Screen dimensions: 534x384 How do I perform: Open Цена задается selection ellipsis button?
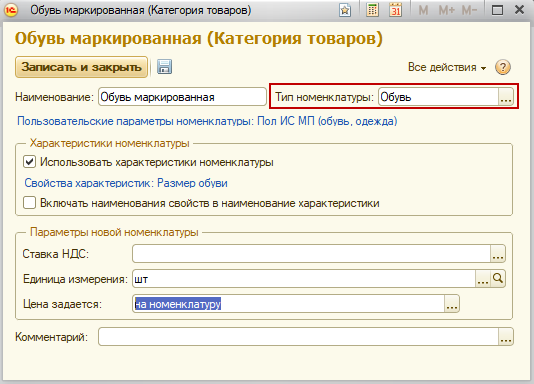(x=452, y=304)
